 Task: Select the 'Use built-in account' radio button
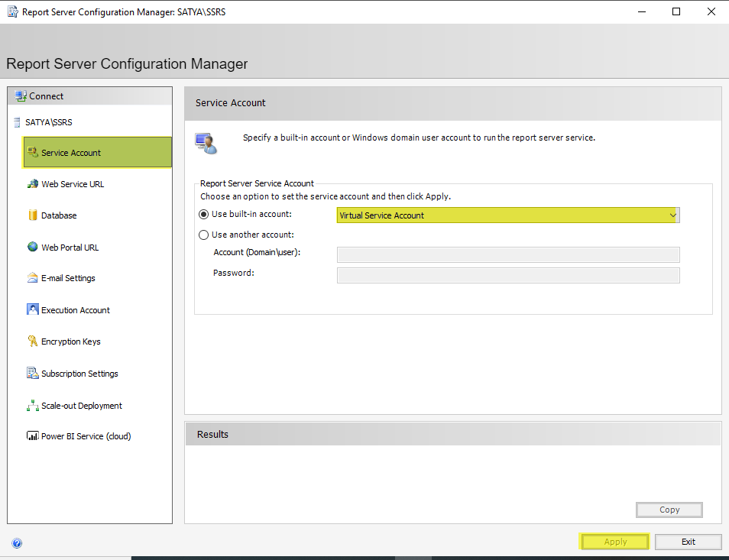[203, 215]
